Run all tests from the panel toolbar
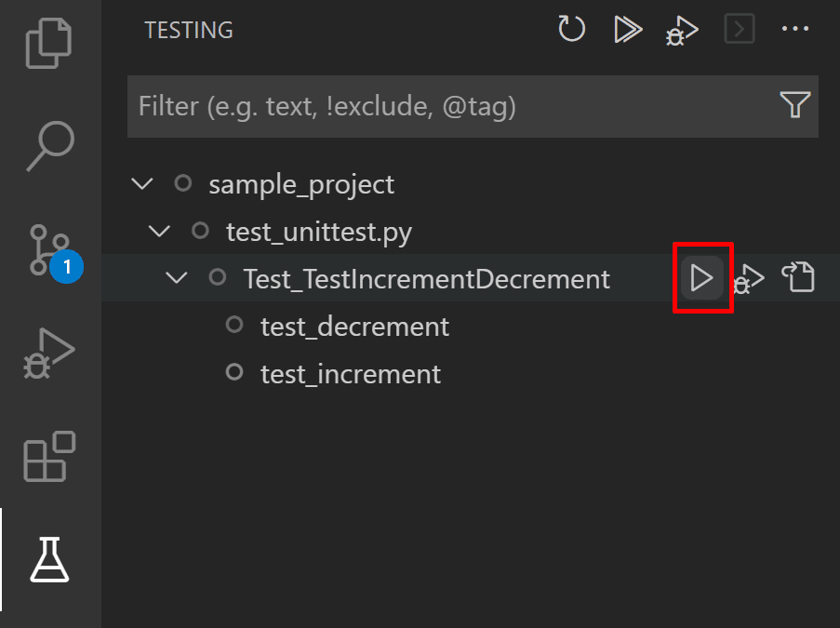 [x=627, y=29]
